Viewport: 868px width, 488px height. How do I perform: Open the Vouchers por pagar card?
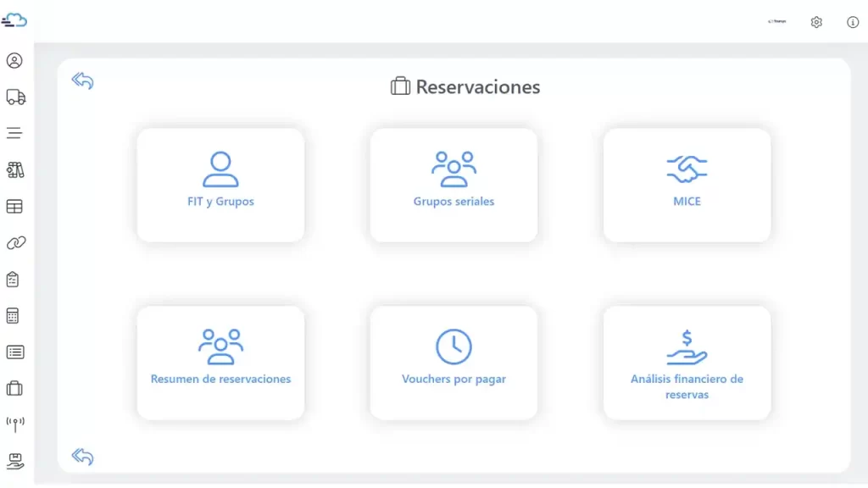pos(453,363)
